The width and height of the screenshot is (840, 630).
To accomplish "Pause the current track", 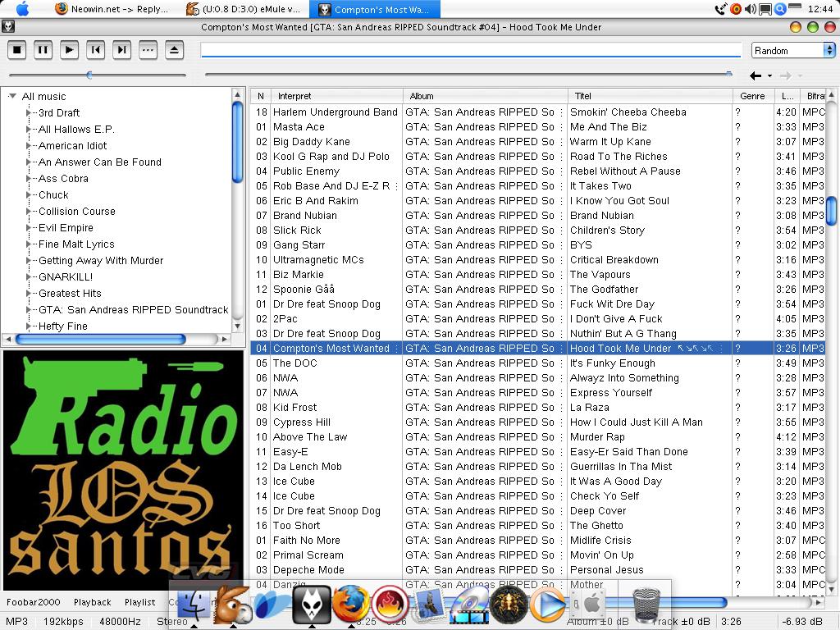I will coord(43,50).
